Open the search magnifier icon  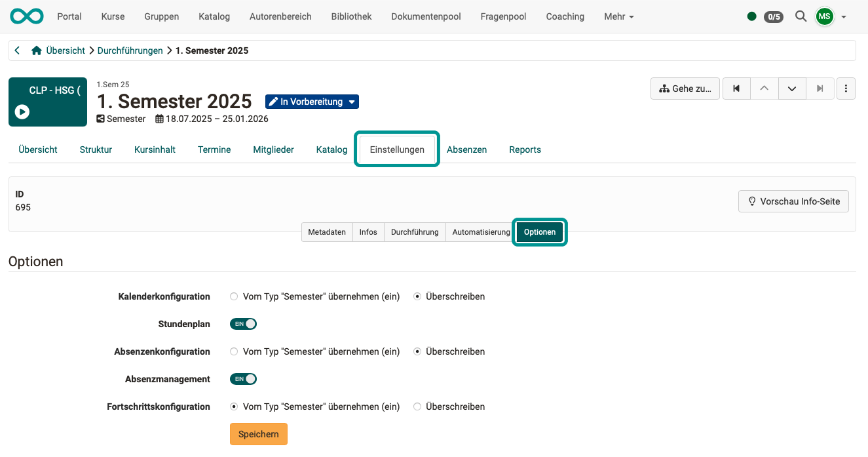coord(801,16)
